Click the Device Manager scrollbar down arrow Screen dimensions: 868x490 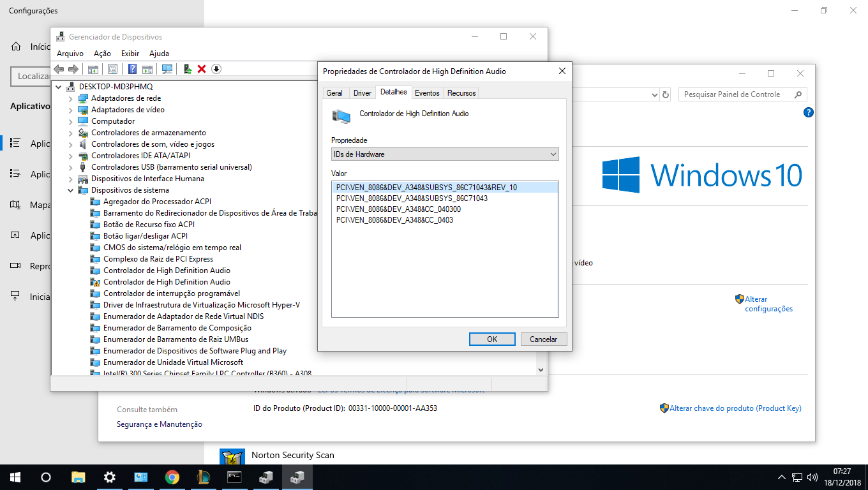point(541,369)
